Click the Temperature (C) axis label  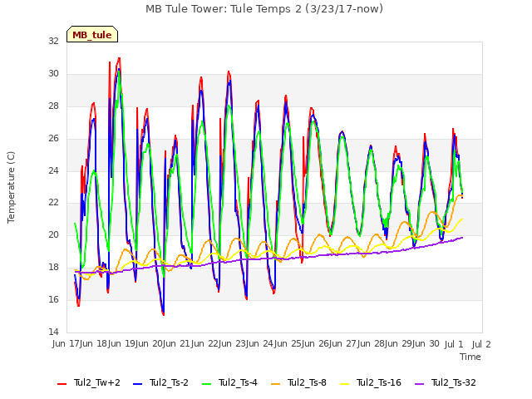tap(11, 187)
